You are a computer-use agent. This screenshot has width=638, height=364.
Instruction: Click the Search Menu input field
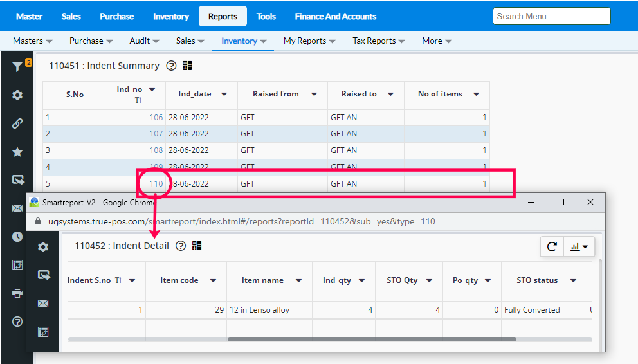click(x=551, y=16)
